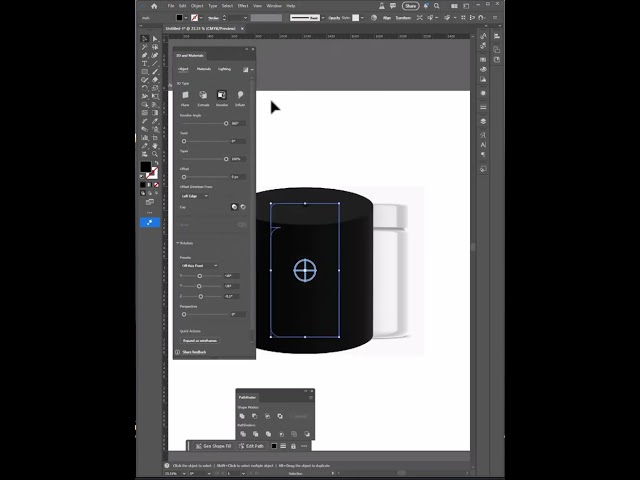Viewport: 640px width, 480px height.
Task: Select the Direct Selection tool
Action: pyautogui.click(x=155, y=38)
